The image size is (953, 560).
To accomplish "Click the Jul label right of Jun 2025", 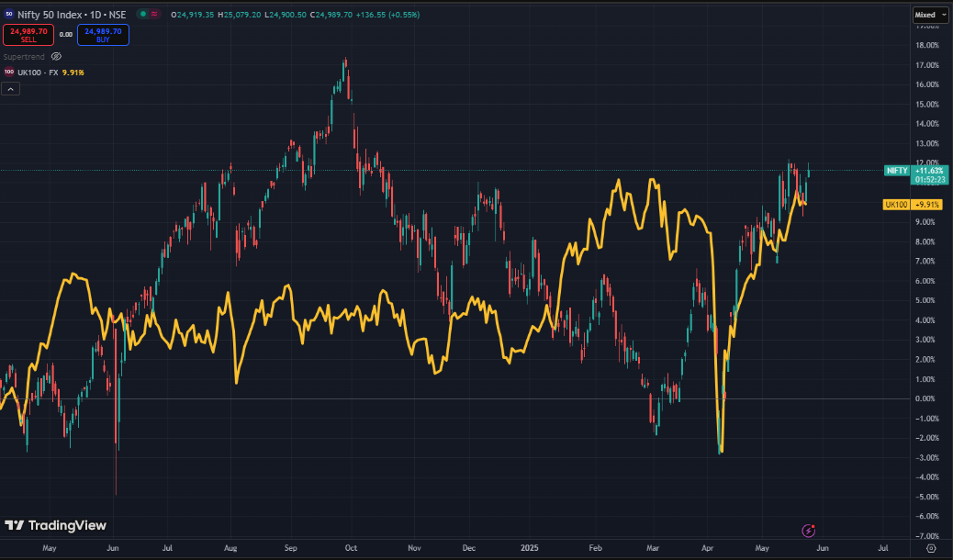I will coord(883,548).
